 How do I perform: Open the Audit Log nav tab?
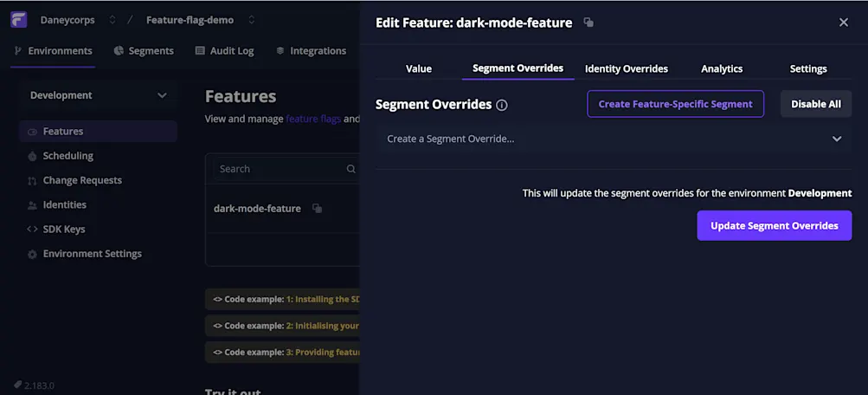point(224,51)
